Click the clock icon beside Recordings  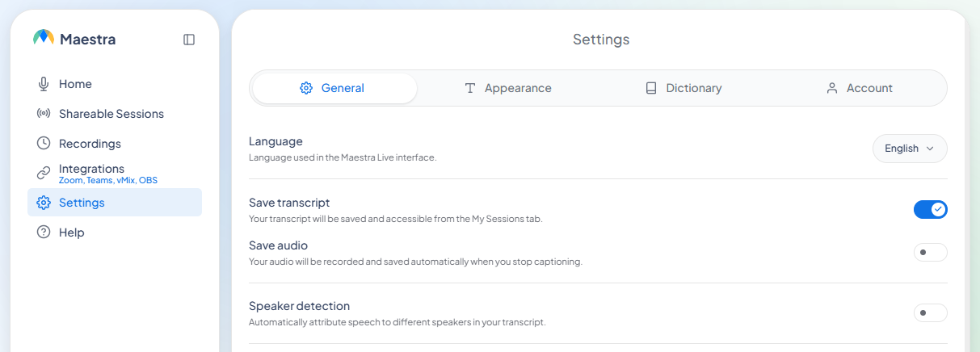pyautogui.click(x=44, y=143)
